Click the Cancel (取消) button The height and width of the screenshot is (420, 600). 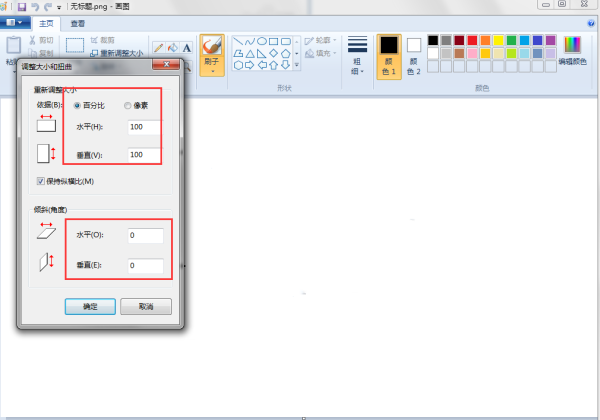146,306
